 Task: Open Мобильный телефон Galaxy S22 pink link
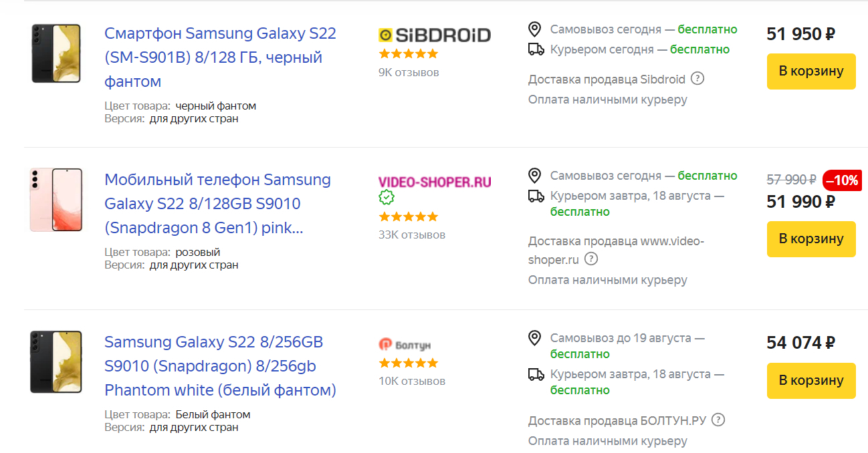coord(217,204)
